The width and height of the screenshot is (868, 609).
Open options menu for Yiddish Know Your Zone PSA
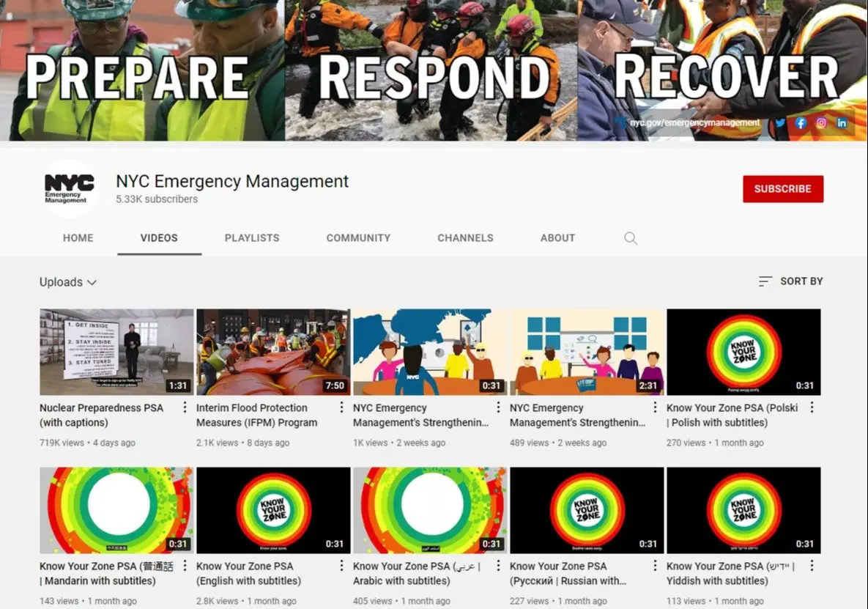click(x=812, y=565)
